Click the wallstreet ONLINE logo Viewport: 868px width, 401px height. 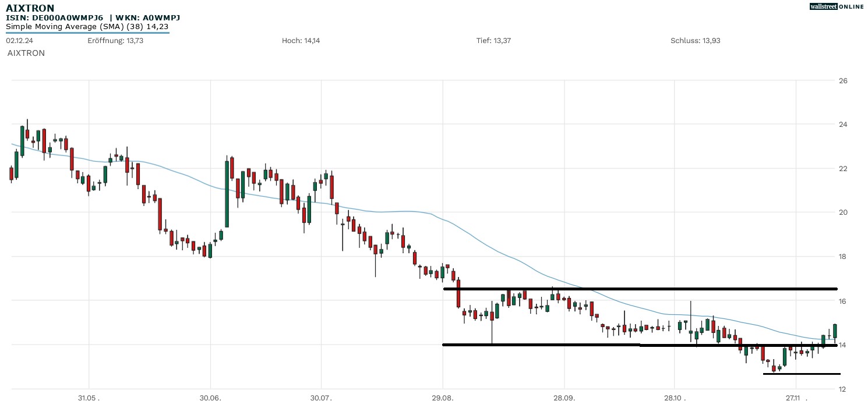pos(837,6)
